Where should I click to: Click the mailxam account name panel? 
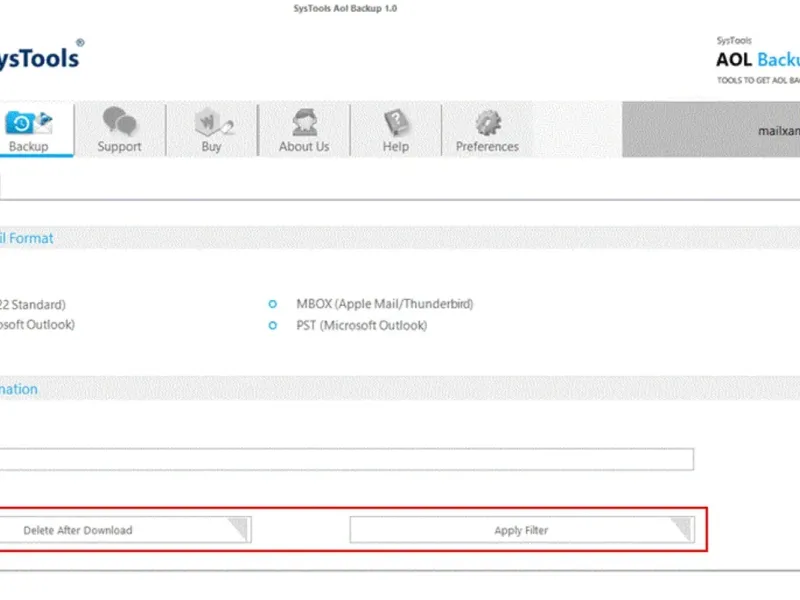click(711, 130)
